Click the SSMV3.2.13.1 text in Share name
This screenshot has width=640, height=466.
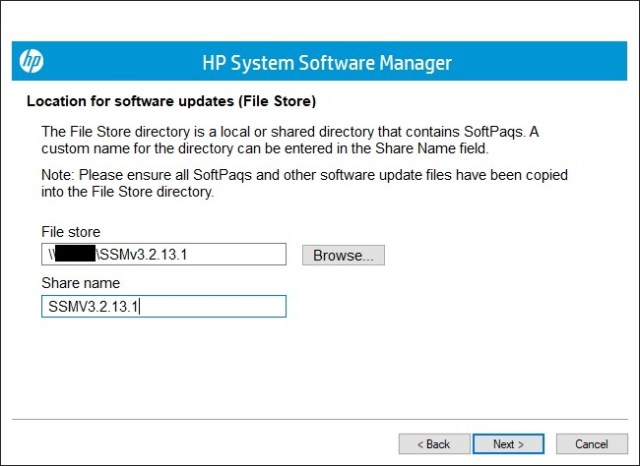click(x=94, y=307)
